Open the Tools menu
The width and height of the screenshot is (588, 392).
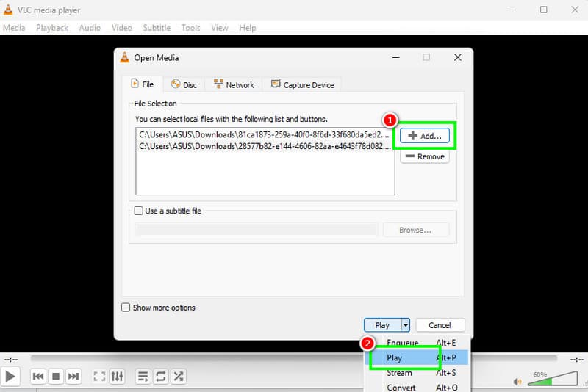[x=190, y=28]
